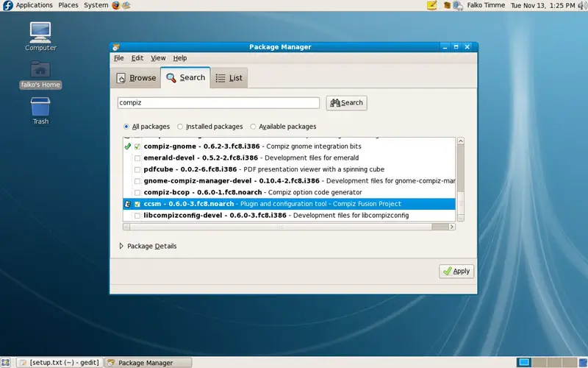Check the libcompizconfig-devel checkbox

coord(137,216)
